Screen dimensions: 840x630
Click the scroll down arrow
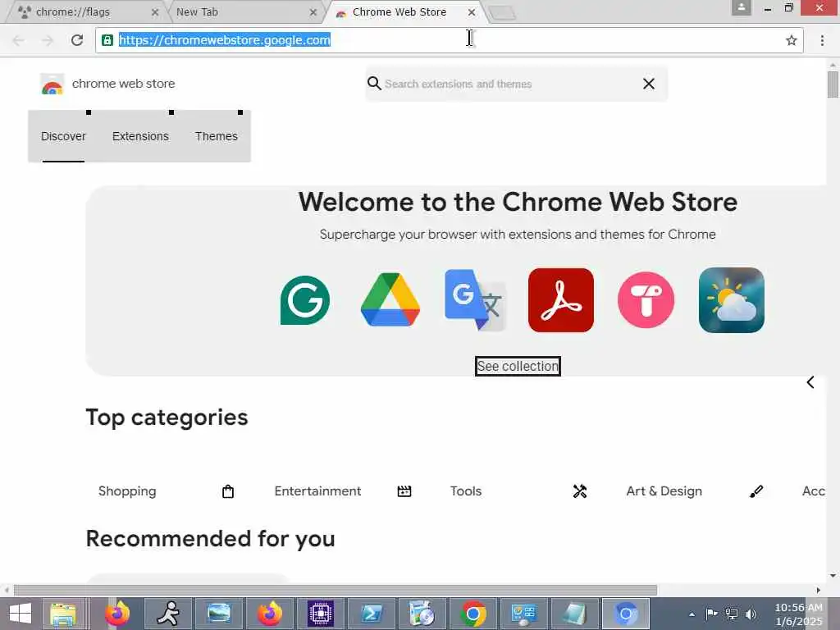coord(833,576)
